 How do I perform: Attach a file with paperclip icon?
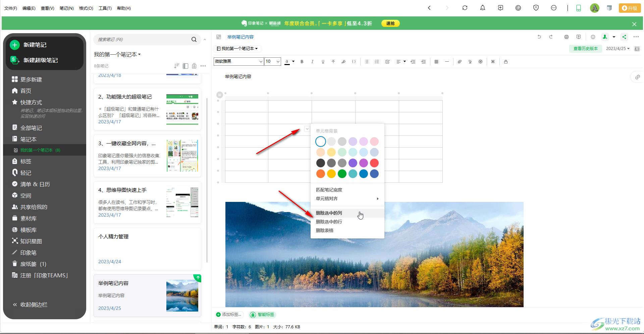point(460,62)
